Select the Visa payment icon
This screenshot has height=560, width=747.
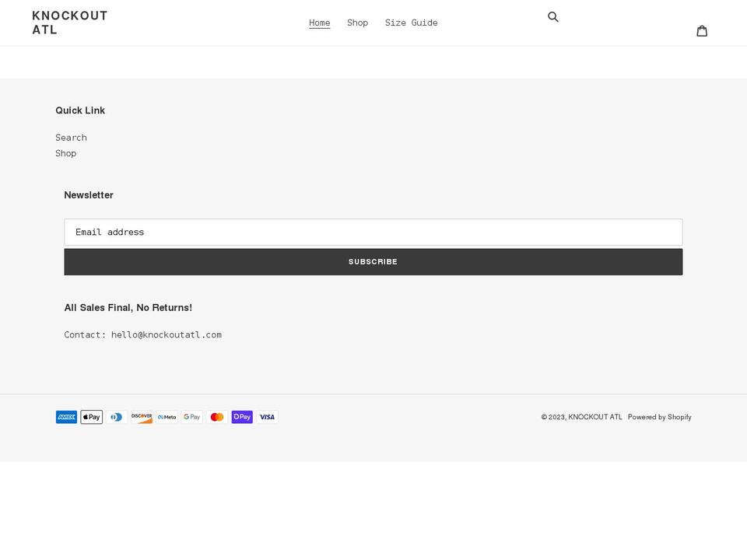267,417
